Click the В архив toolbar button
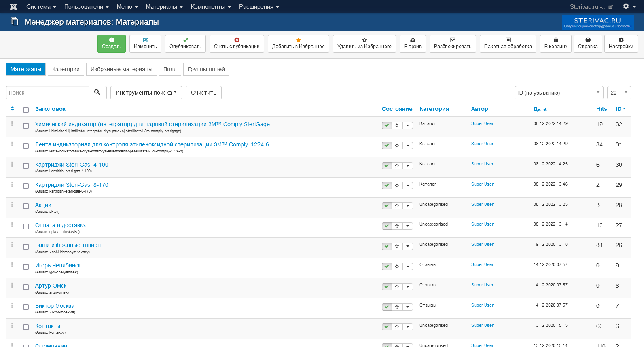 412,43
